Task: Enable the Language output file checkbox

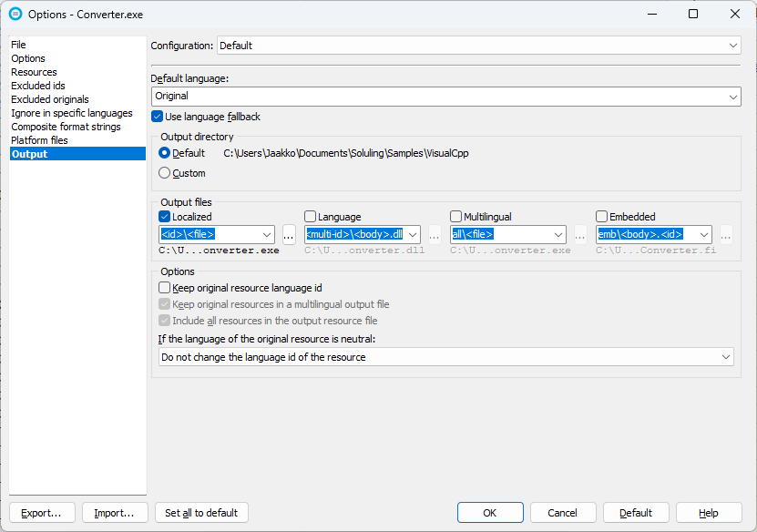Action: tap(310, 216)
